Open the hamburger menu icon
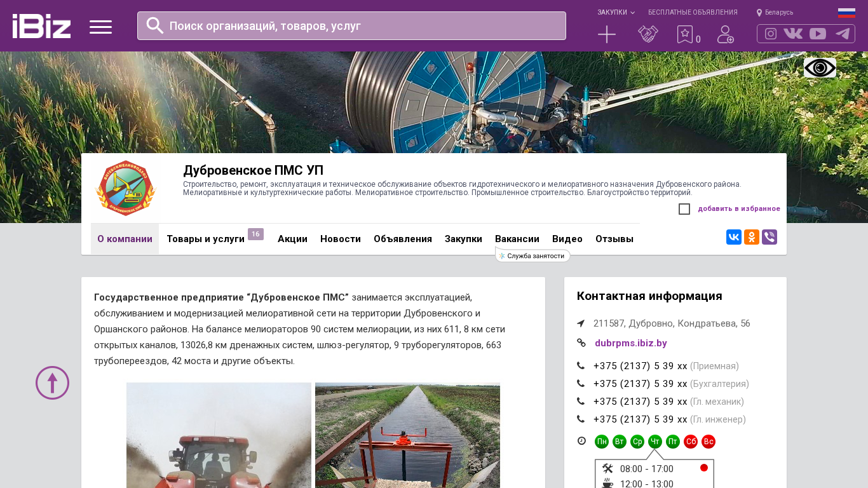 (100, 27)
